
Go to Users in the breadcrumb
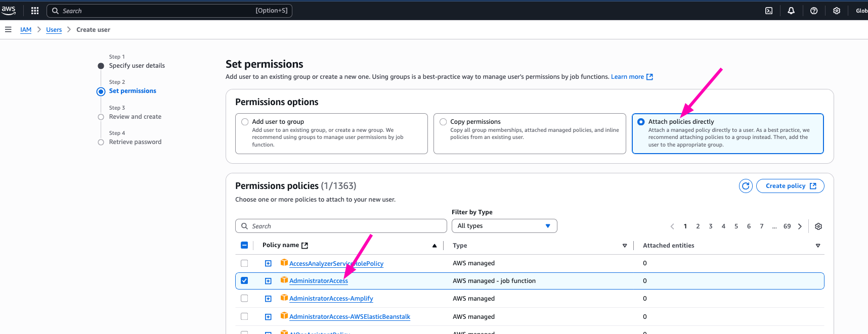coord(54,30)
